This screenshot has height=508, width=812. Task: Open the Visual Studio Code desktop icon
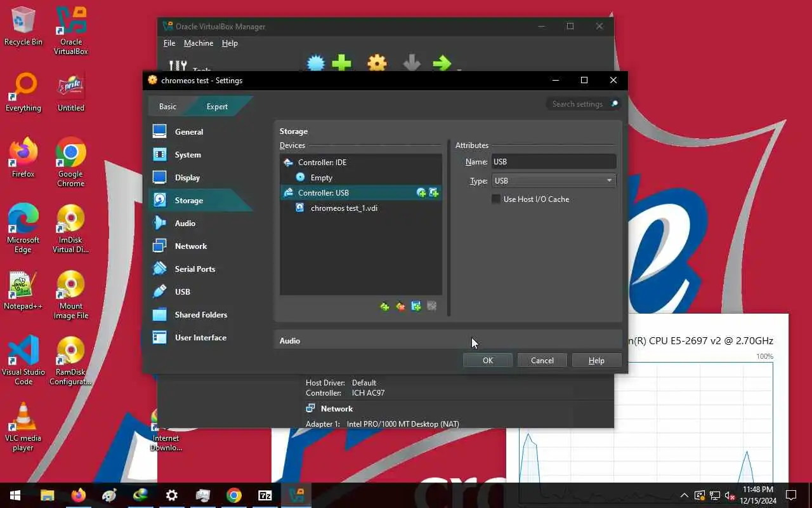click(23, 360)
